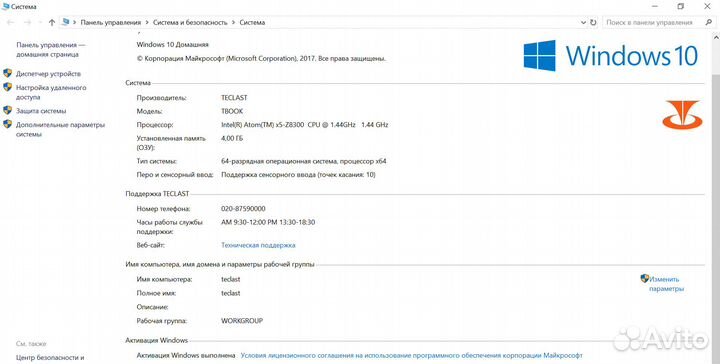Select Панель управления breadcrumb
The width and height of the screenshot is (720, 364).
tap(111, 22)
